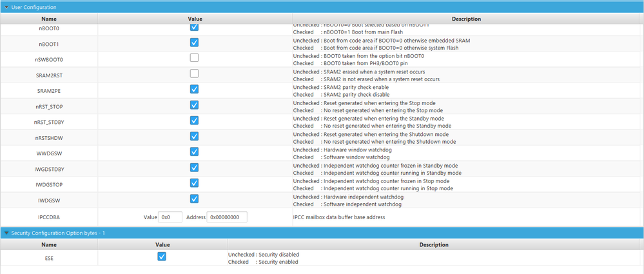This screenshot has width=644, height=274.
Task: Click 'Software independent watchdog' description text
Action: 362,204
